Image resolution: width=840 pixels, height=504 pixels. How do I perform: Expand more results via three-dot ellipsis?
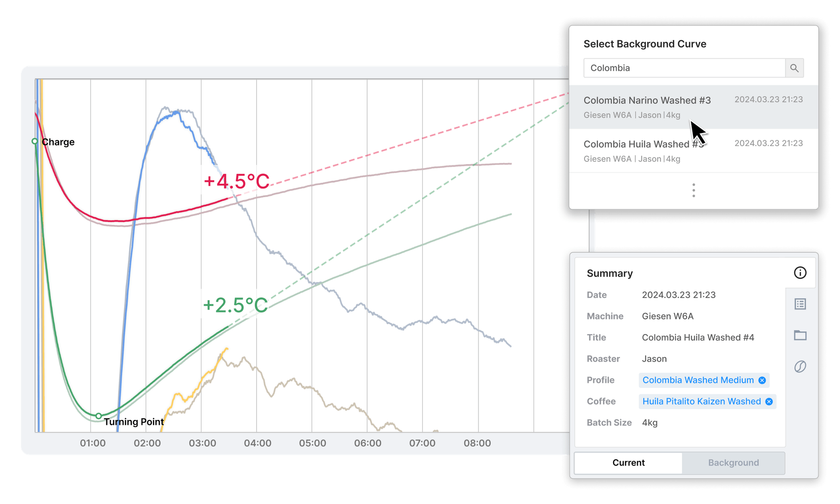tap(693, 189)
